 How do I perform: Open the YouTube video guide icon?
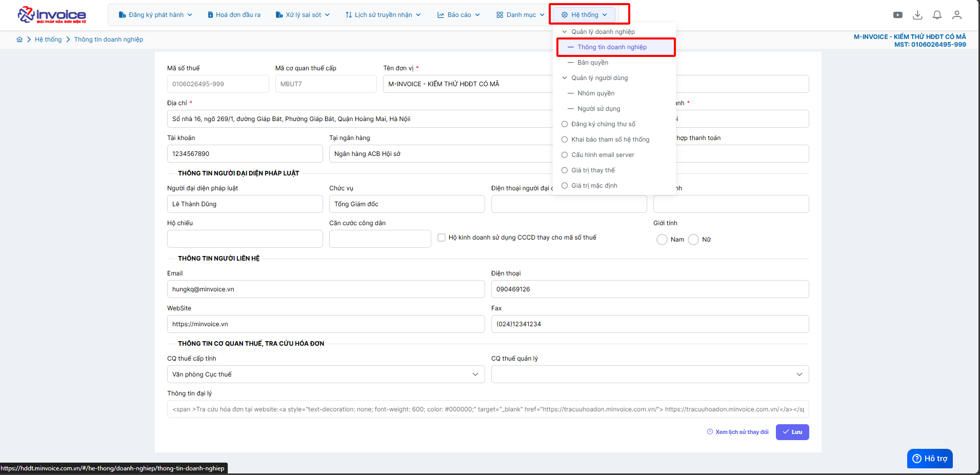(x=897, y=15)
